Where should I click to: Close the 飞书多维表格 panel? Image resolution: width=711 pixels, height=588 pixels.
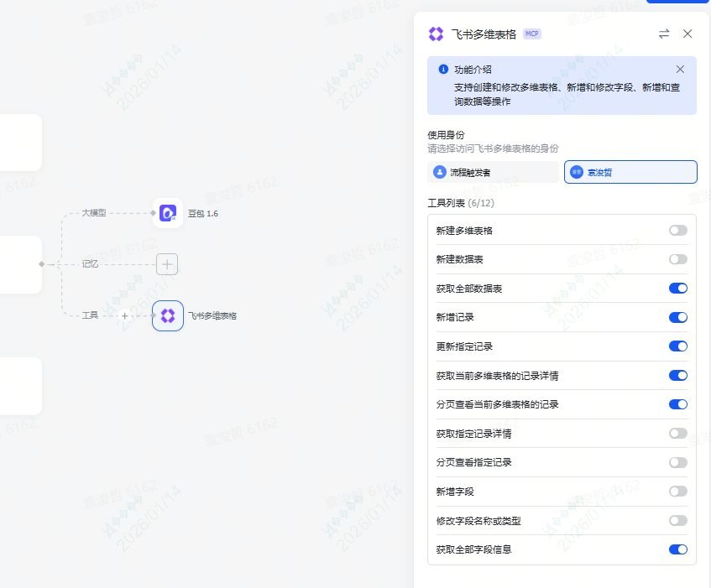coord(687,34)
